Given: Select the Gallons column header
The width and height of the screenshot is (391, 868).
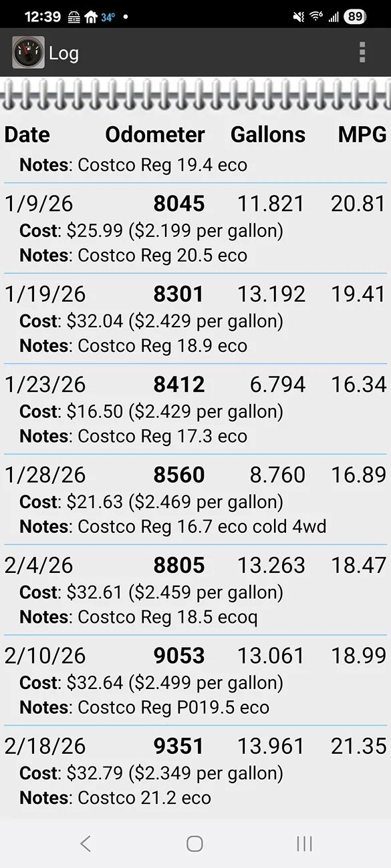Looking at the screenshot, I should 268,134.
